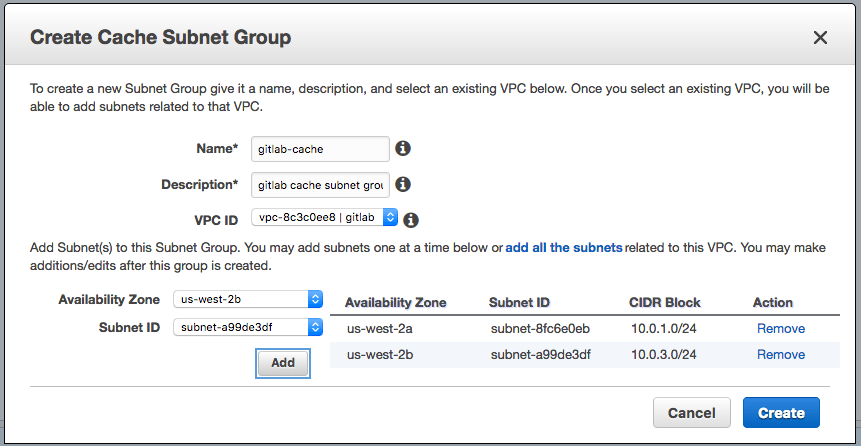The height and width of the screenshot is (446, 861).
Task: Click the Availability Zone column header in table
Action: click(x=396, y=302)
